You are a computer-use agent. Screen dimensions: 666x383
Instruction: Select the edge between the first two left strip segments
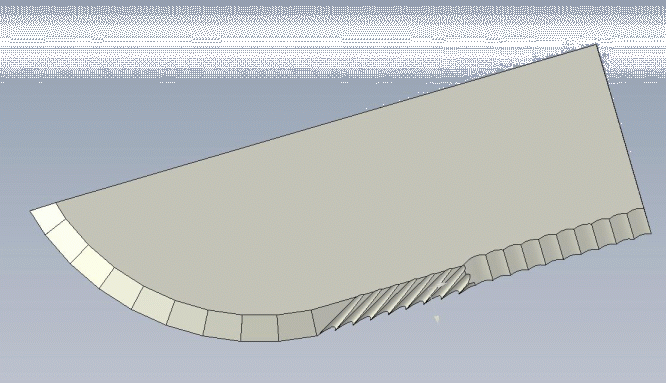click(x=56, y=226)
